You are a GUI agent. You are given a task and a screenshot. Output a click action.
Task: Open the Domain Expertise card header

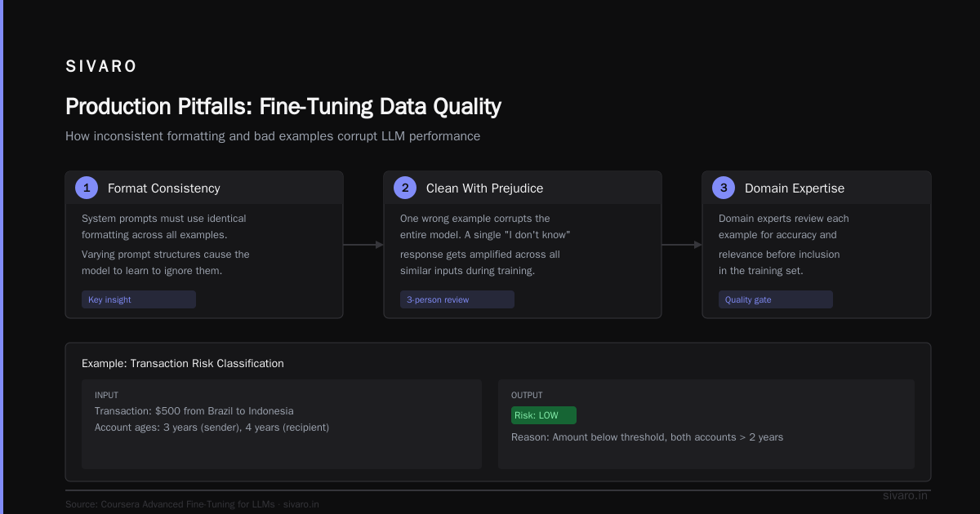817,188
